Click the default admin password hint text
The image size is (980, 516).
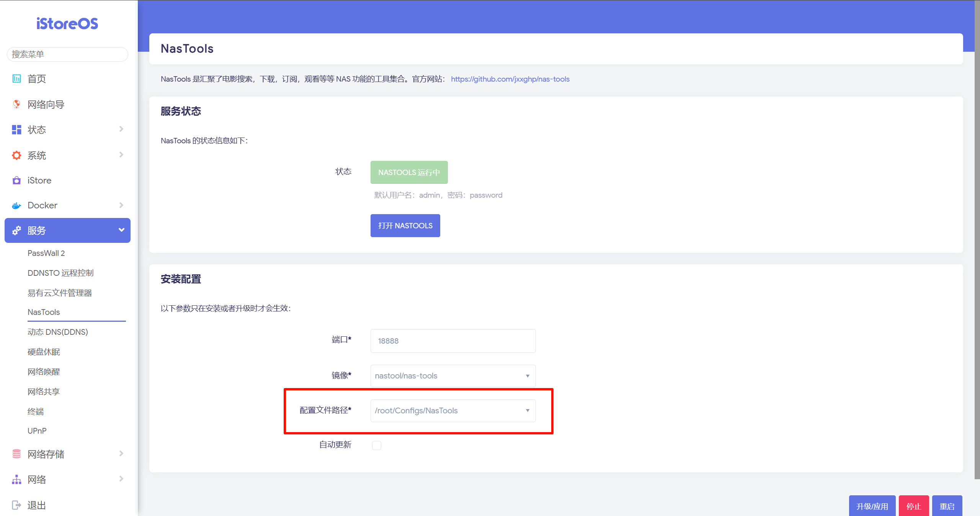[438, 195]
